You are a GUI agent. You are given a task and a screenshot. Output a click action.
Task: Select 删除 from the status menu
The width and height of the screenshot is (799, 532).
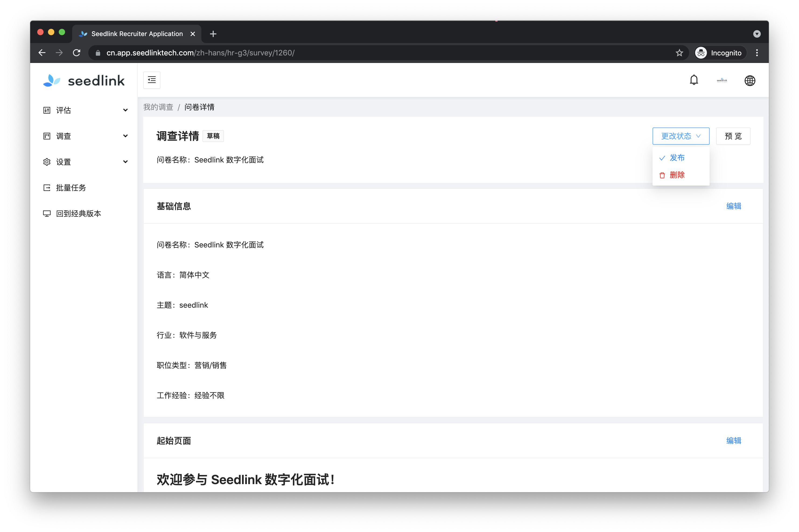(x=681, y=175)
